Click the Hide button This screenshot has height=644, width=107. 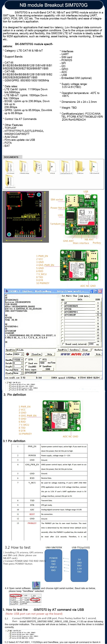coord(98,354)
